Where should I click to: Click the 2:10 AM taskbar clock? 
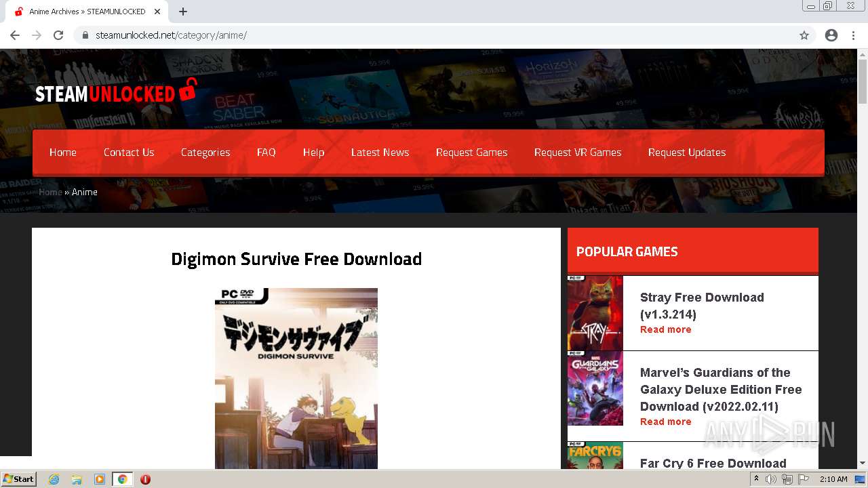pos(833,479)
